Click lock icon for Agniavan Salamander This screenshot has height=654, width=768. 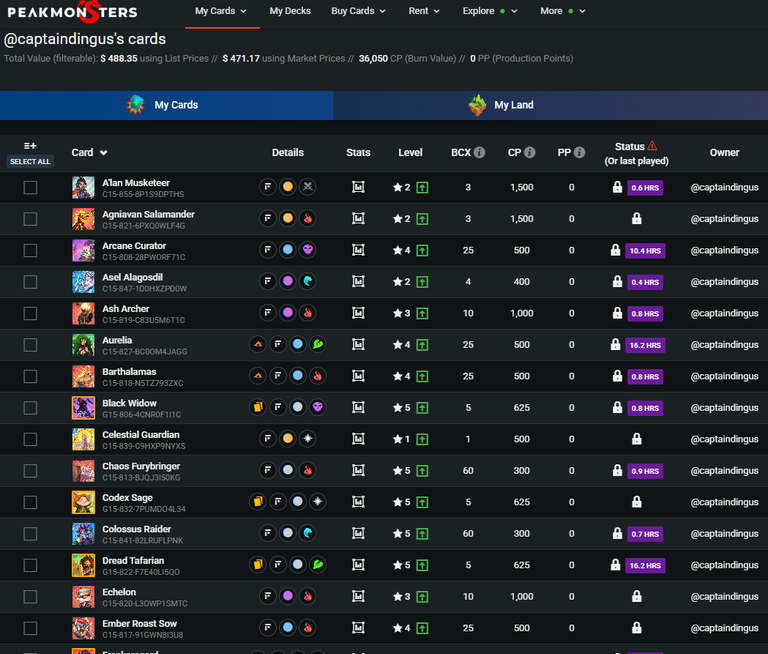(x=636, y=218)
